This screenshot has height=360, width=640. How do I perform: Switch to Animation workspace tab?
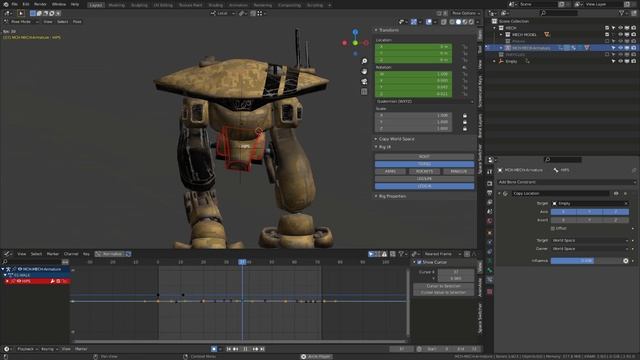238,5
